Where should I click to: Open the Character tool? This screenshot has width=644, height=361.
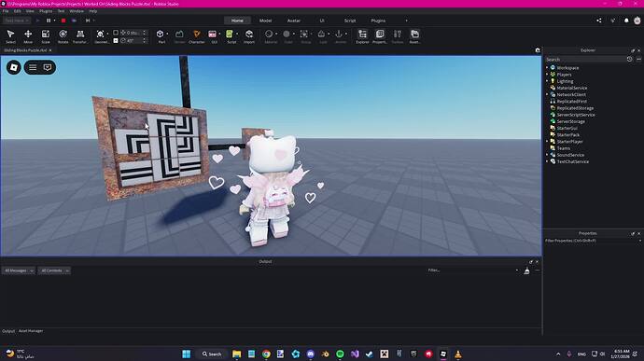197,36
